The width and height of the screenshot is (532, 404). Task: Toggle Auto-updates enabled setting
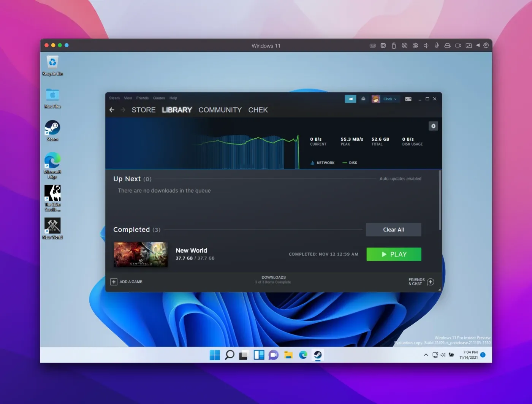click(400, 179)
